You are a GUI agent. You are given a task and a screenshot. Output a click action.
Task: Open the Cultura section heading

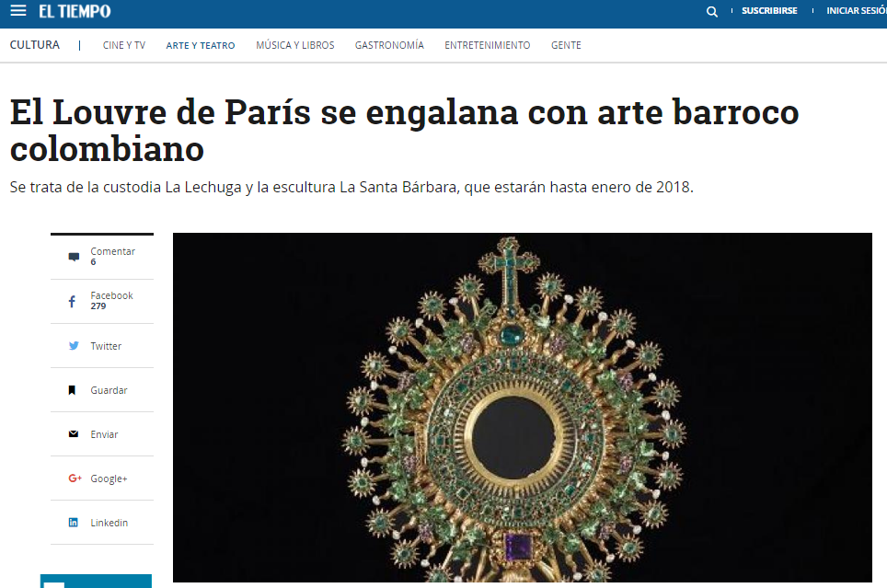click(x=35, y=45)
